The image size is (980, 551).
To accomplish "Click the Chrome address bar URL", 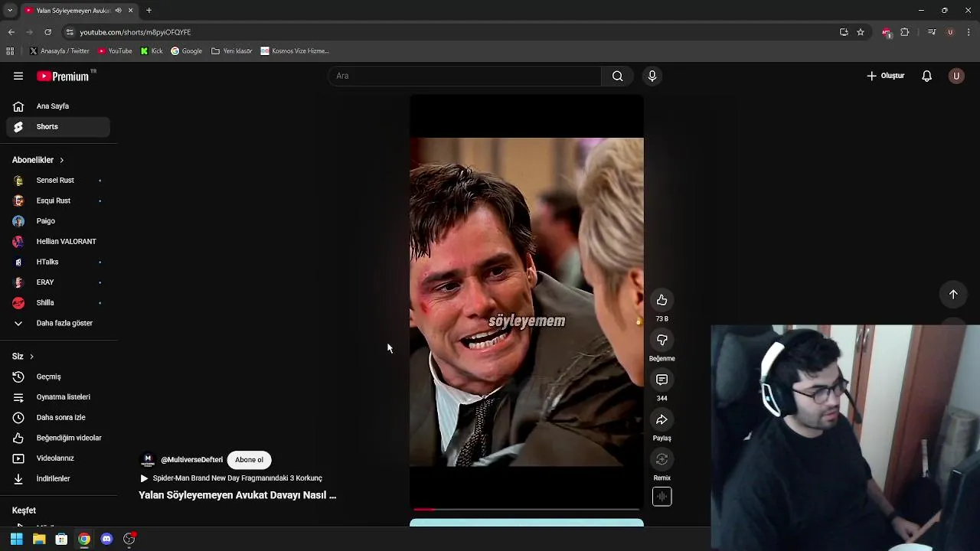I will click(136, 32).
